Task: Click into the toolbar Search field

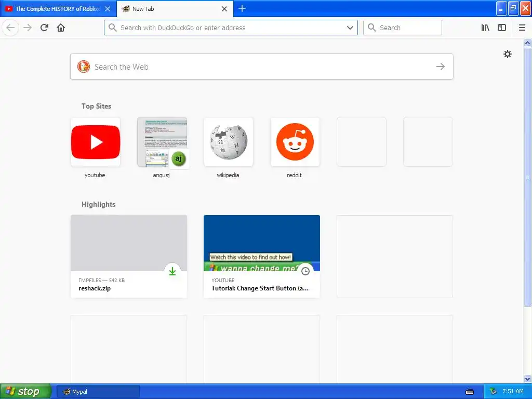Action: point(403,28)
